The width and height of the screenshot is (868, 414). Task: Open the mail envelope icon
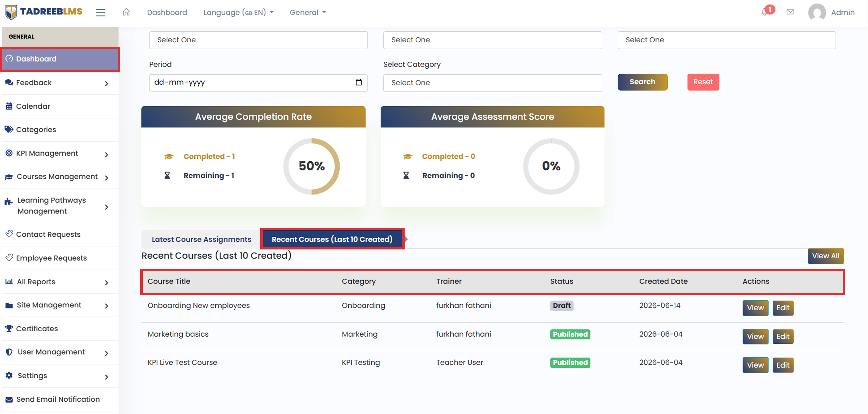(x=790, y=12)
